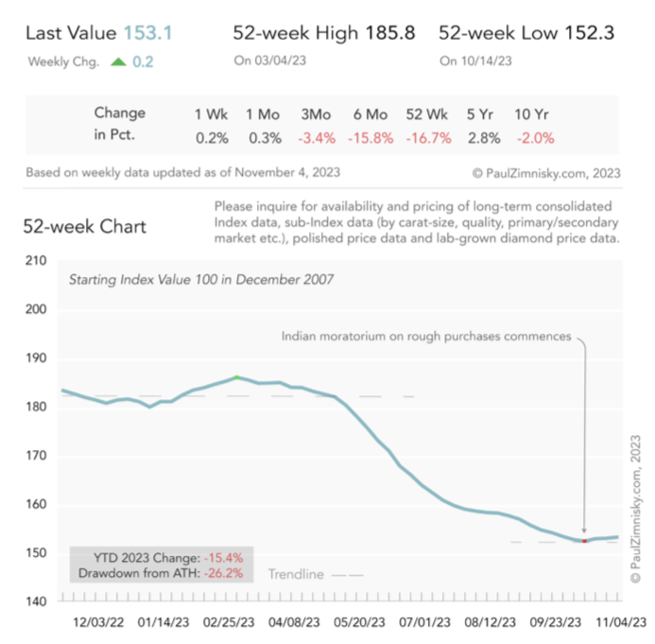Select the 10 Yr -2.0% change value
Viewport: 655px width, 644px height.
pyautogui.click(x=536, y=138)
